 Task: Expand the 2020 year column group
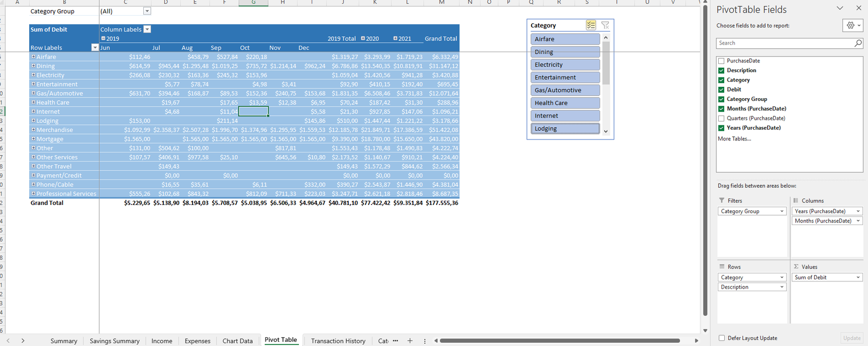363,39
